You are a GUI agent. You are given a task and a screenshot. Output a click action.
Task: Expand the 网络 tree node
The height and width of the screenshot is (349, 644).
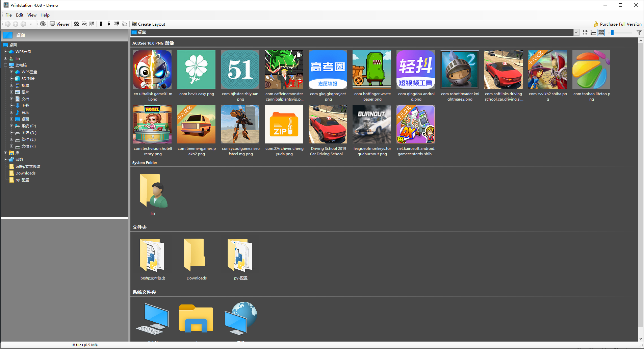click(5, 160)
